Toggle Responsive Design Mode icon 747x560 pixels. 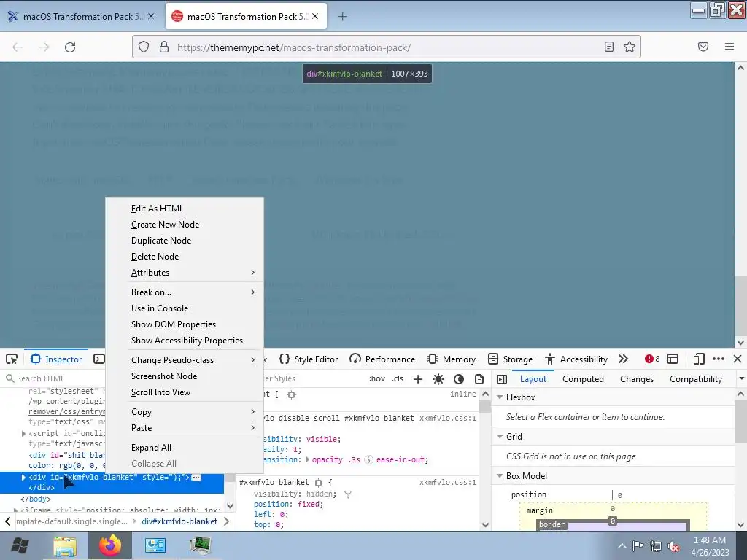(x=699, y=359)
